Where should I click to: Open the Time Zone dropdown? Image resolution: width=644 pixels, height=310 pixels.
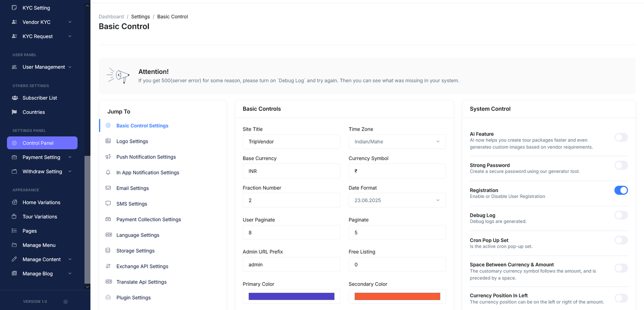(x=397, y=142)
